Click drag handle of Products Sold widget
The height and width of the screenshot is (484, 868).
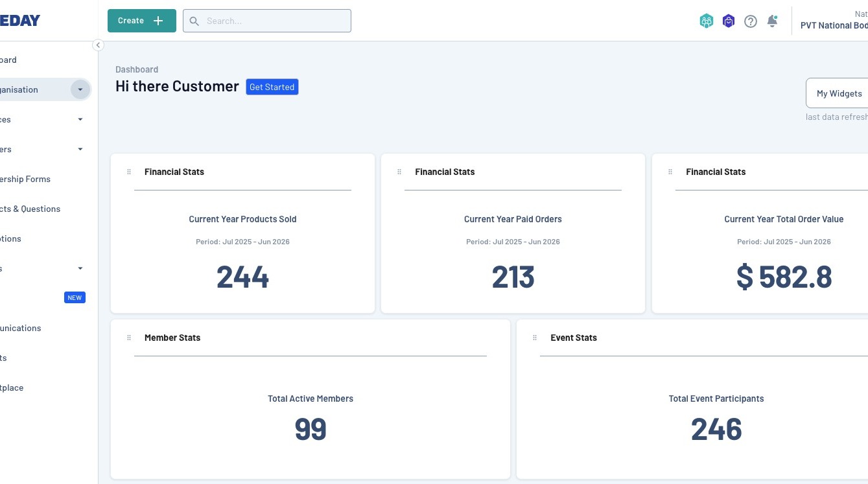point(129,172)
